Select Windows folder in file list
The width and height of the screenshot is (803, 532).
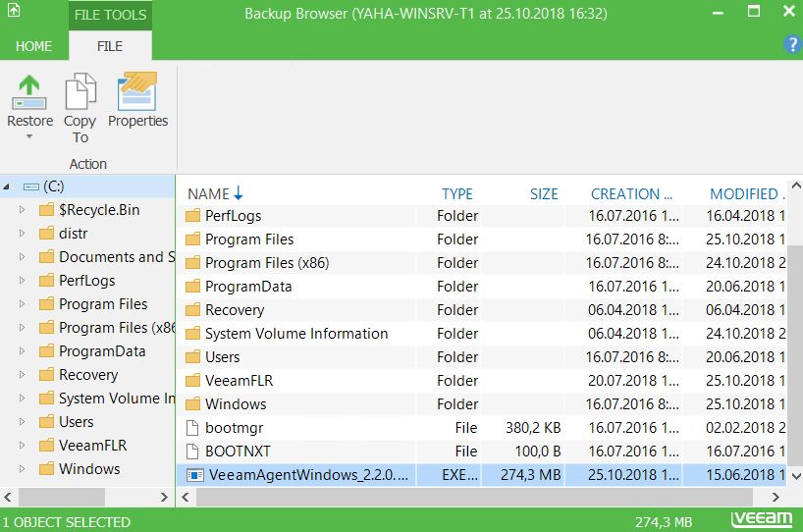pyautogui.click(x=481, y=404)
